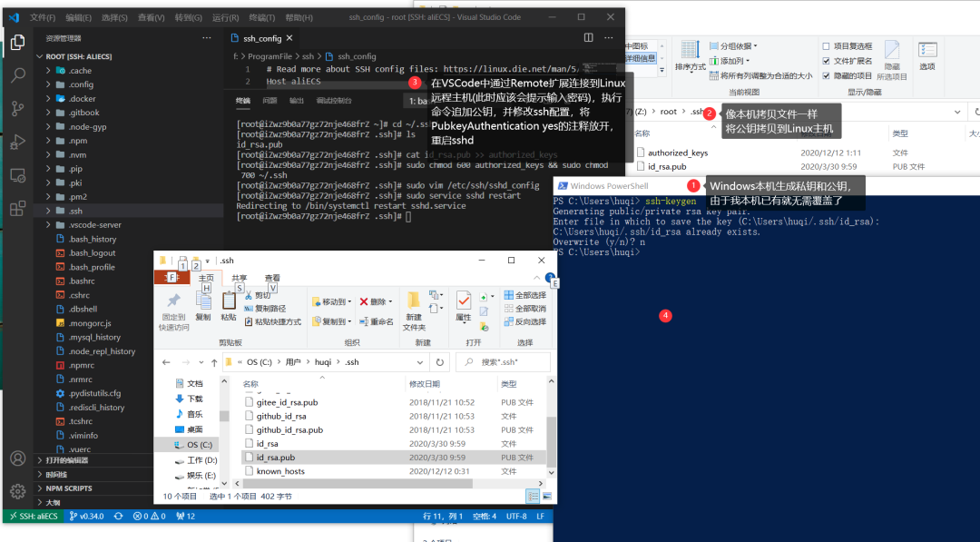Click Properties in the .ssh window ribbon
The image size is (980, 542).
[463, 306]
